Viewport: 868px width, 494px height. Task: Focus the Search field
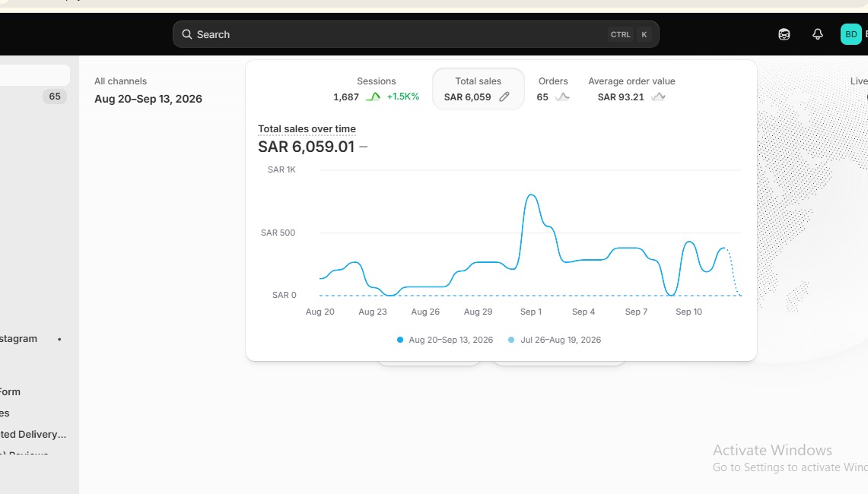point(415,34)
